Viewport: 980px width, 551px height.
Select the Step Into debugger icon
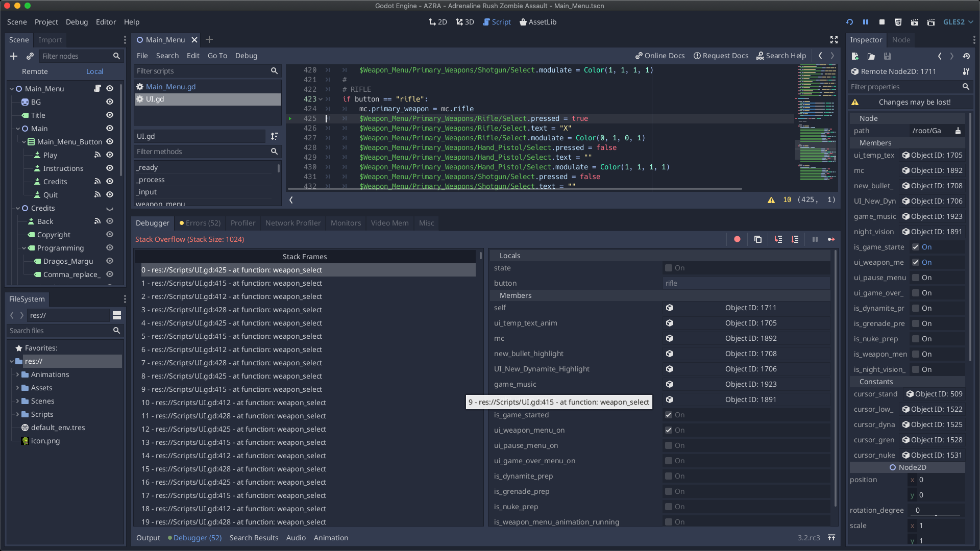(x=778, y=239)
